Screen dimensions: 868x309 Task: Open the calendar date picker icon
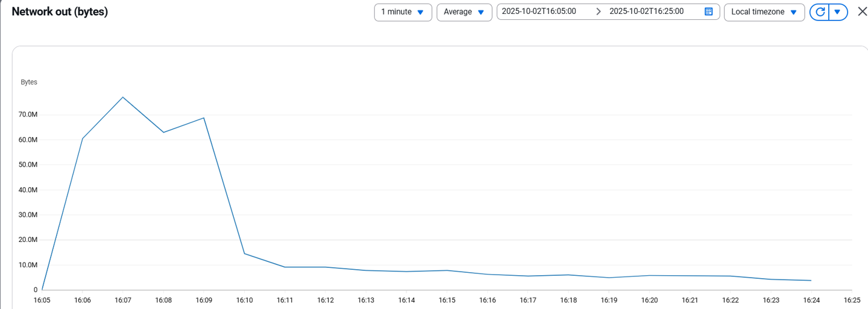point(709,11)
